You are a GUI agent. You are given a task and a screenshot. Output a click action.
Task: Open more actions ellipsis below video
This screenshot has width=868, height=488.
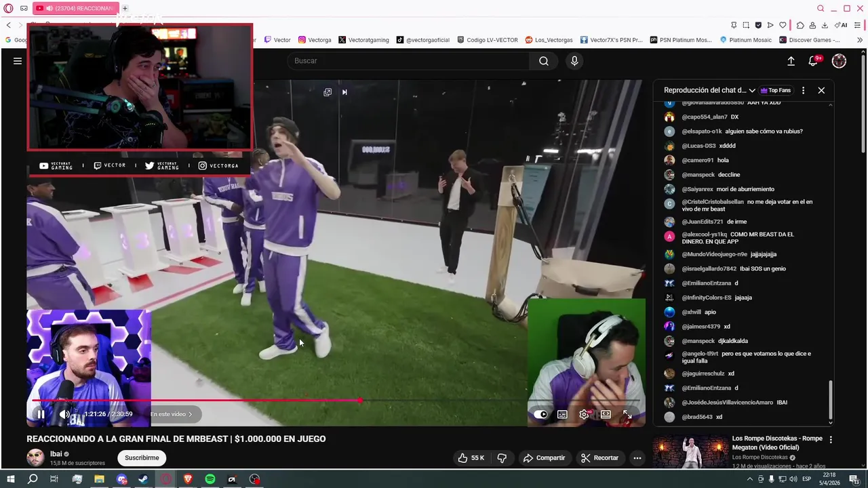tap(637, 458)
